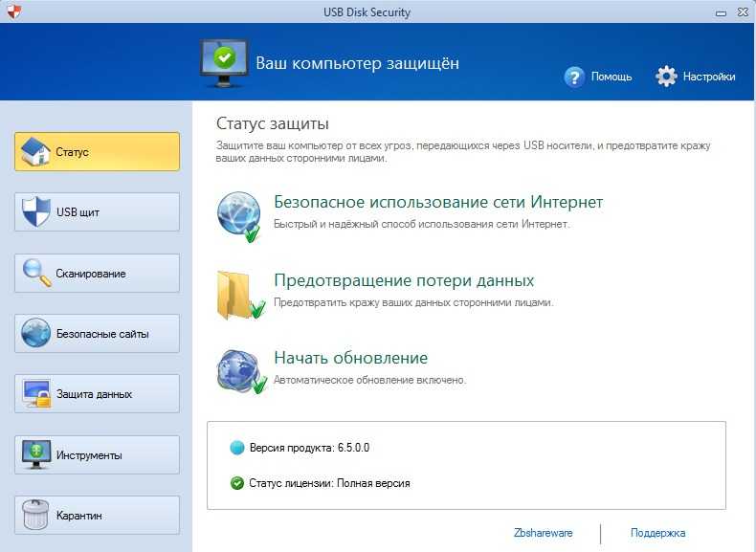Minimize the USB Disk Security window
This screenshot has width=756, height=552.
pyautogui.click(x=721, y=13)
